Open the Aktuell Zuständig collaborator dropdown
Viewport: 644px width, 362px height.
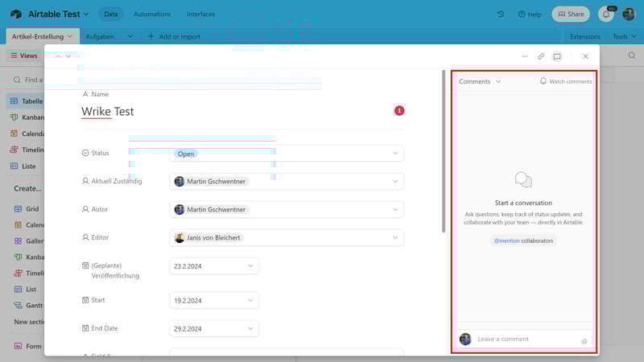click(287, 182)
